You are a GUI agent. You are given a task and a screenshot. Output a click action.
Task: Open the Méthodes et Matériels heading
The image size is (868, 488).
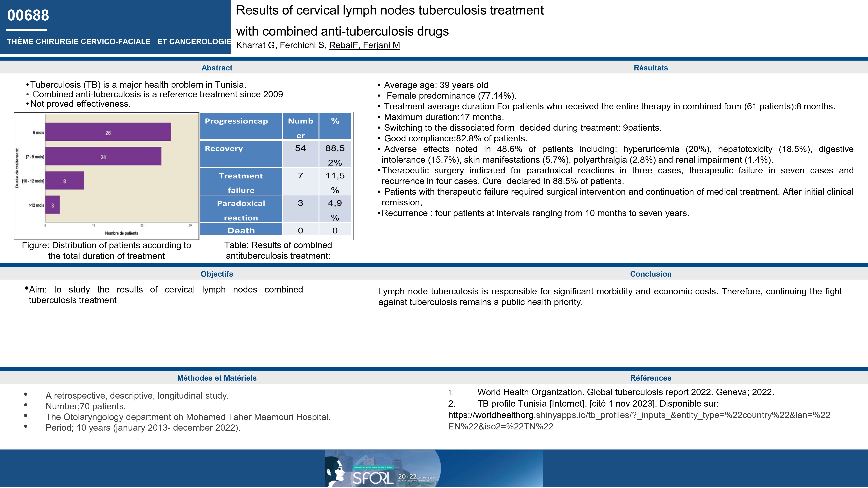point(217,378)
